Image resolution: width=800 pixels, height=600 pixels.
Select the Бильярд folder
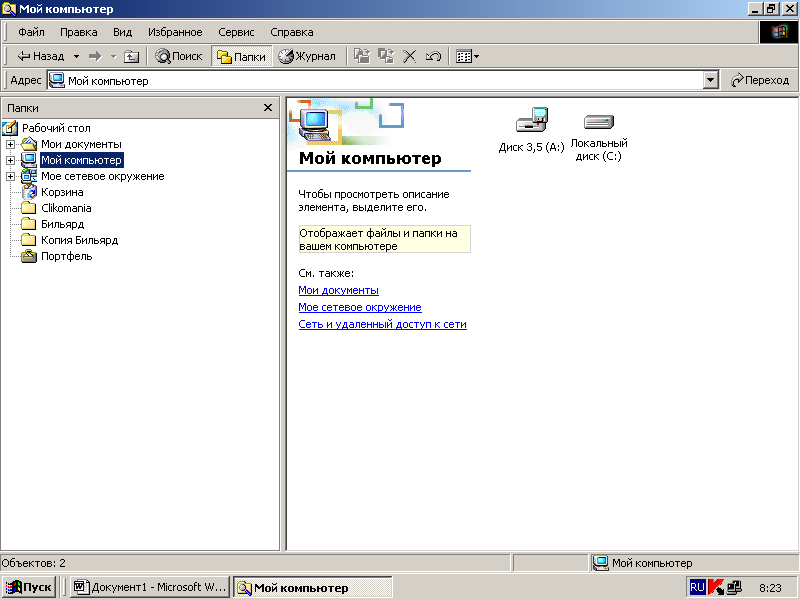pyautogui.click(x=62, y=224)
